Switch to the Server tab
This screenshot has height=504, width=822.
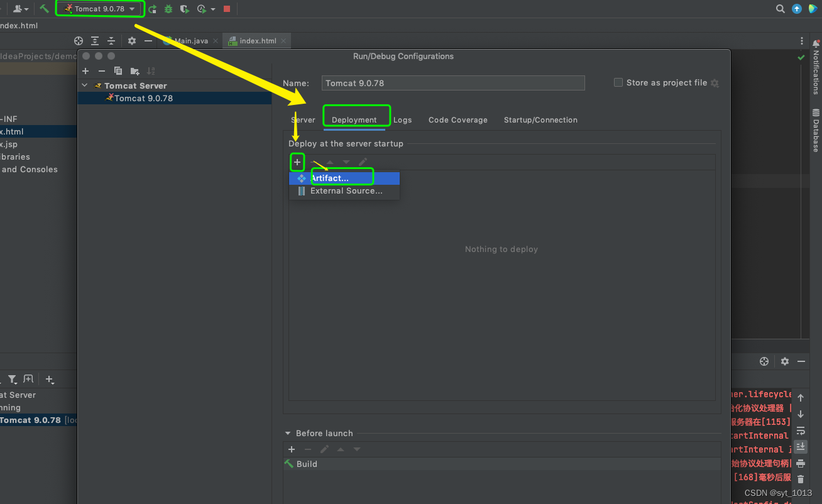pyautogui.click(x=303, y=120)
